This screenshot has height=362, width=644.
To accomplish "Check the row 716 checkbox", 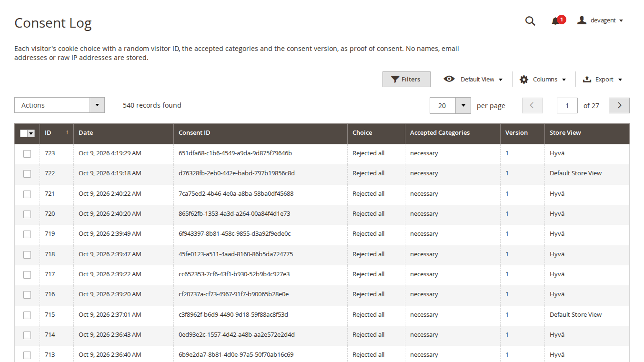I will tap(27, 294).
